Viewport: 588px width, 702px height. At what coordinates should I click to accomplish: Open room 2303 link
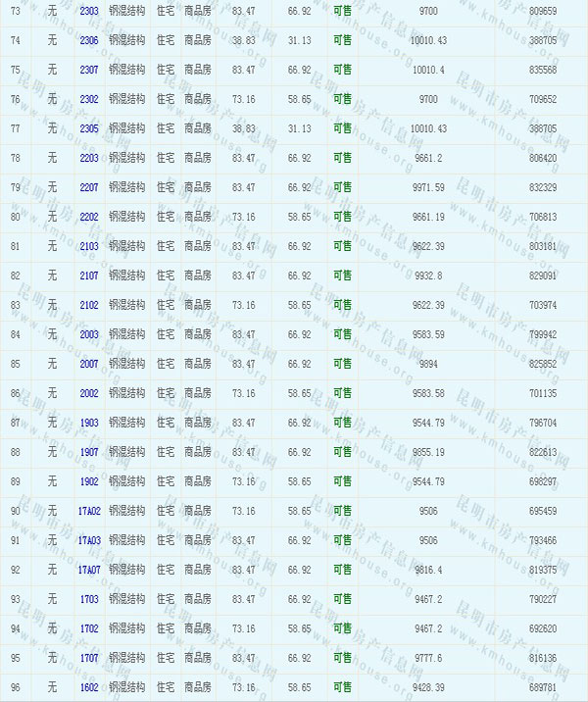click(89, 11)
